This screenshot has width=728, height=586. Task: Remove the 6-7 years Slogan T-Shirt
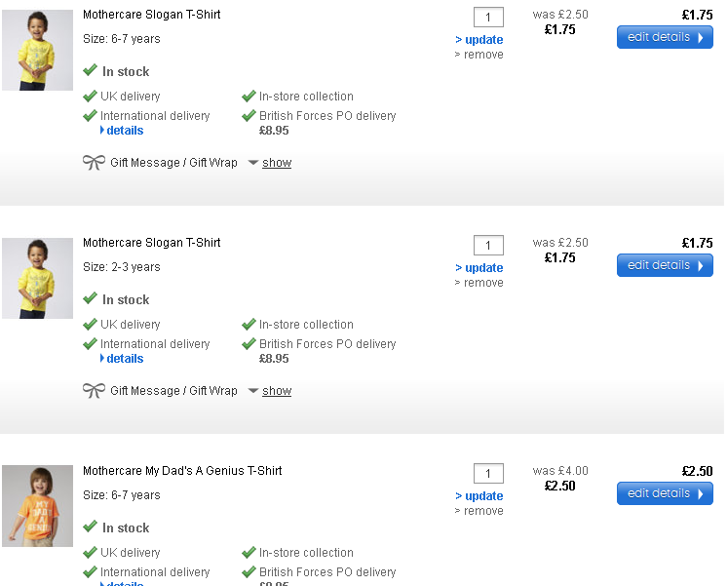(x=479, y=55)
